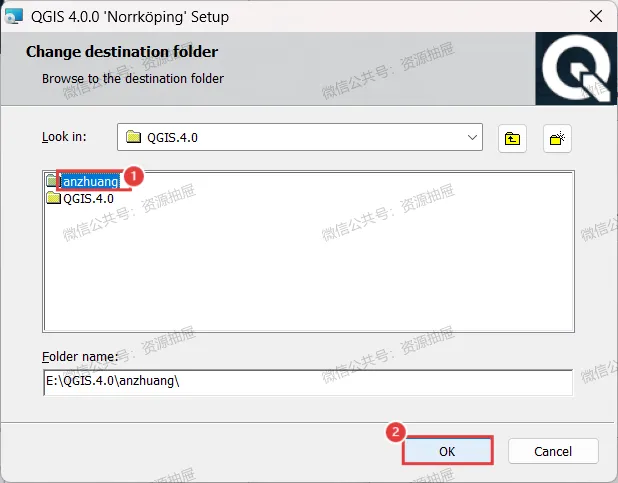Click QGIS.4.0 text in Look in combo box
Screen dimensions: 618x483
(x=172, y=138)
